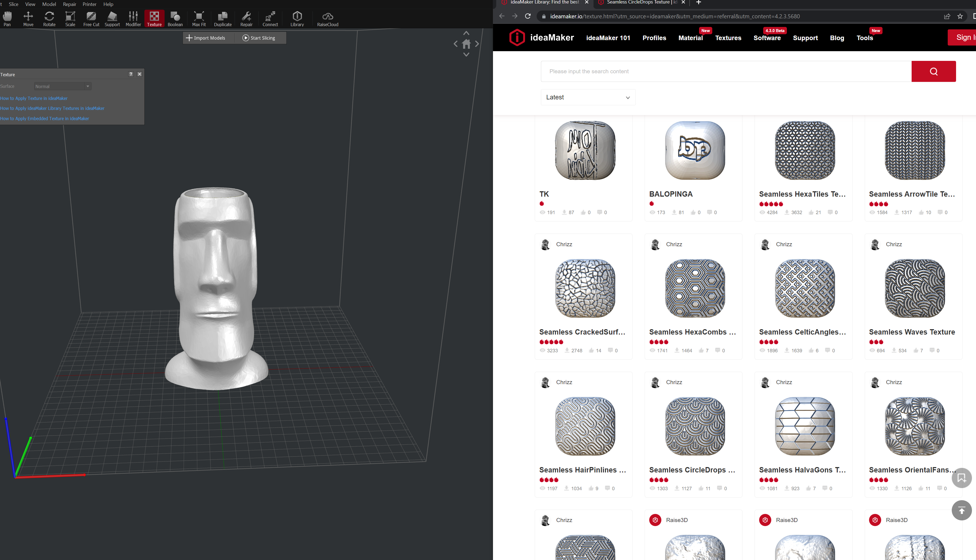Click Start Slicing button
976x560 pixels.
[259, 38]
